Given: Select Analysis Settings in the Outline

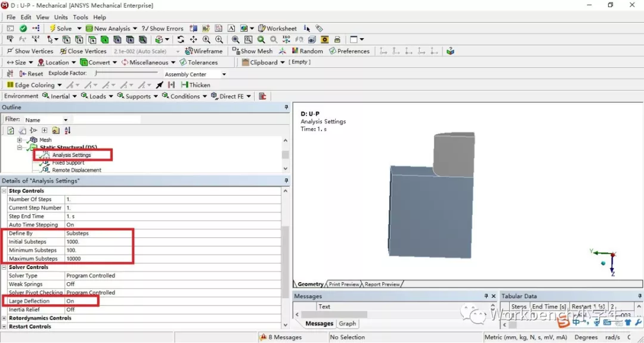Looking at the screenshot, I should [x=72, y=155].
